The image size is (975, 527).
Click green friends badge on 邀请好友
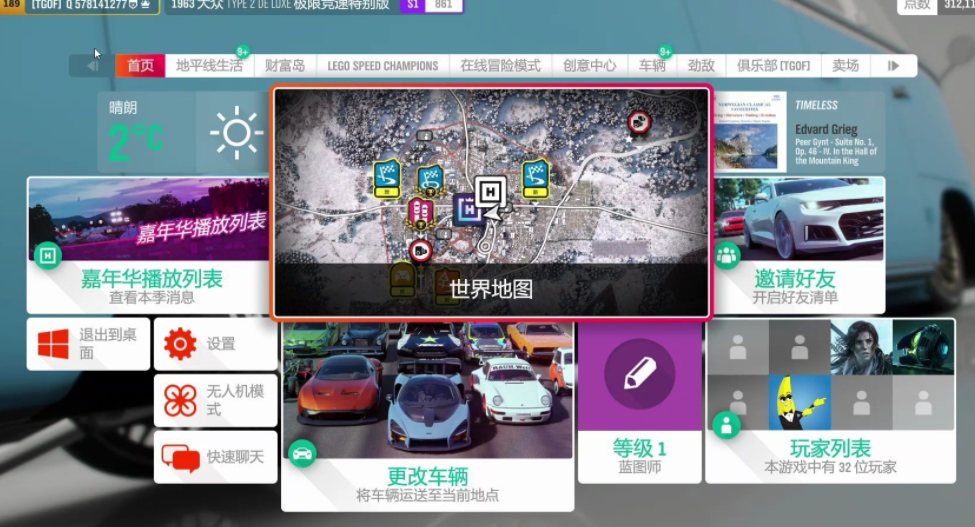pyautogui.click(x=726, y=255)
